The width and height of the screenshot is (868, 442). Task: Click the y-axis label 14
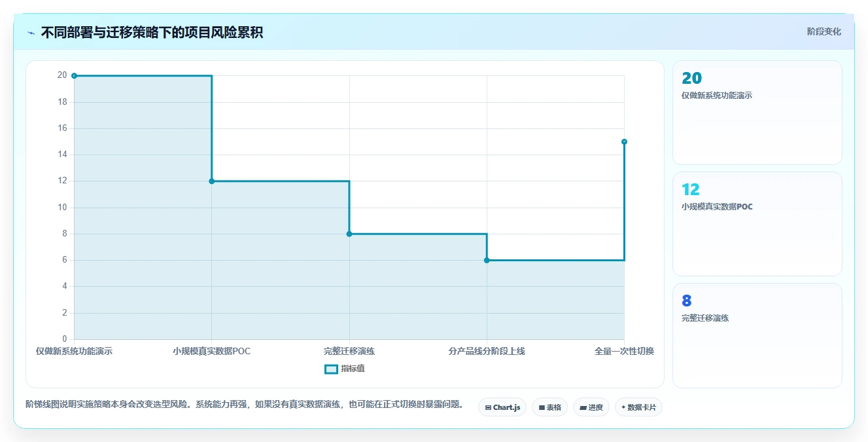click(62, 155)
